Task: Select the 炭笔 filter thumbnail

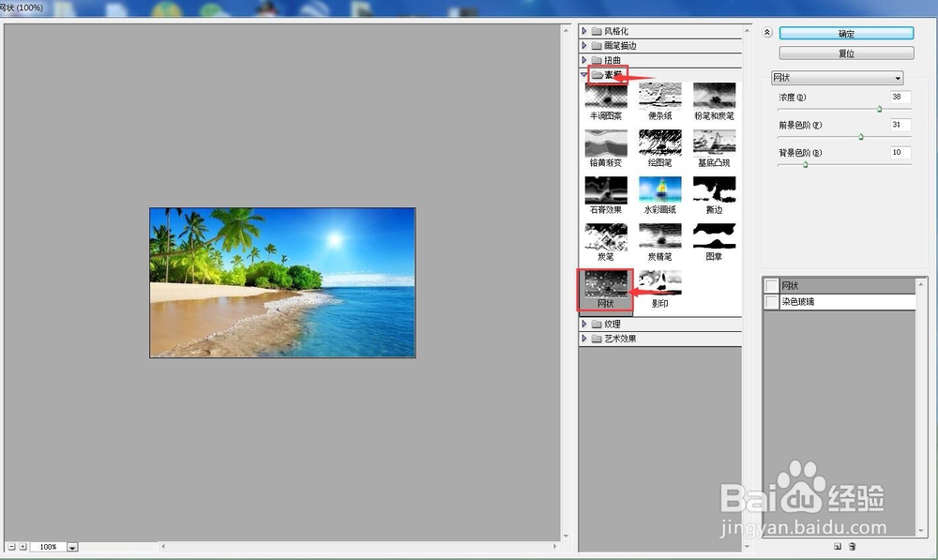Action: click(605, 237)
